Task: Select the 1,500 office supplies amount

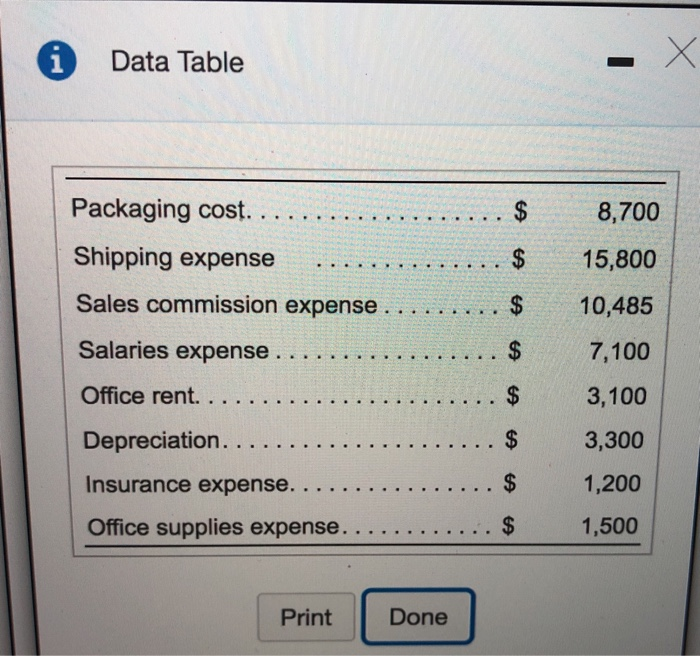Action: (609, 526)
